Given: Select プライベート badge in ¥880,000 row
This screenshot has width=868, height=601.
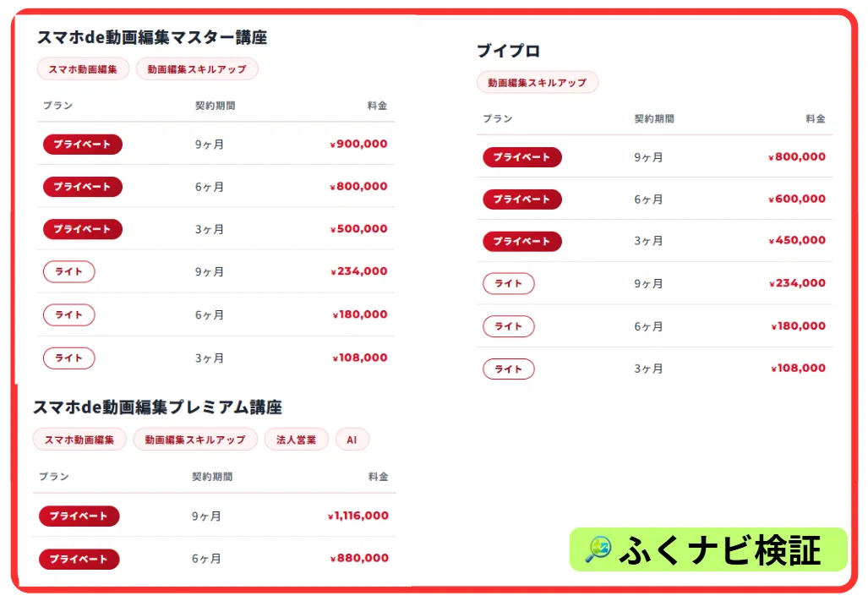Looking at the screenshot, I should 79,559.
